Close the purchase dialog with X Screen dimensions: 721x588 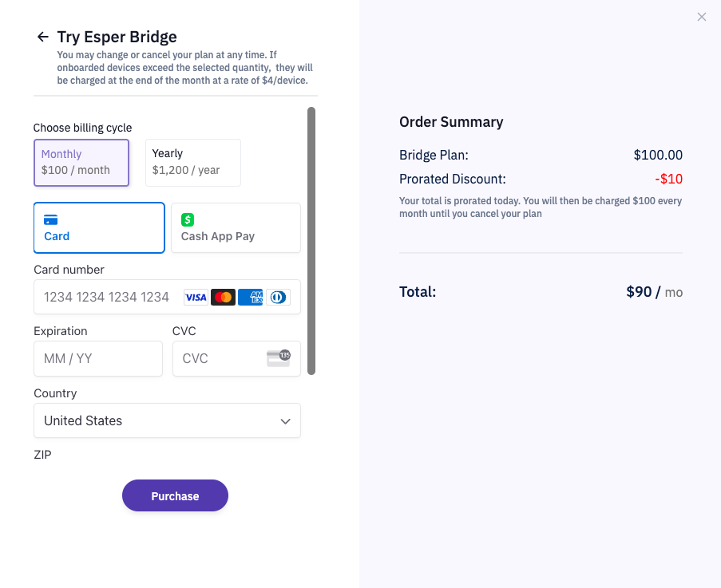click(701, 17)
